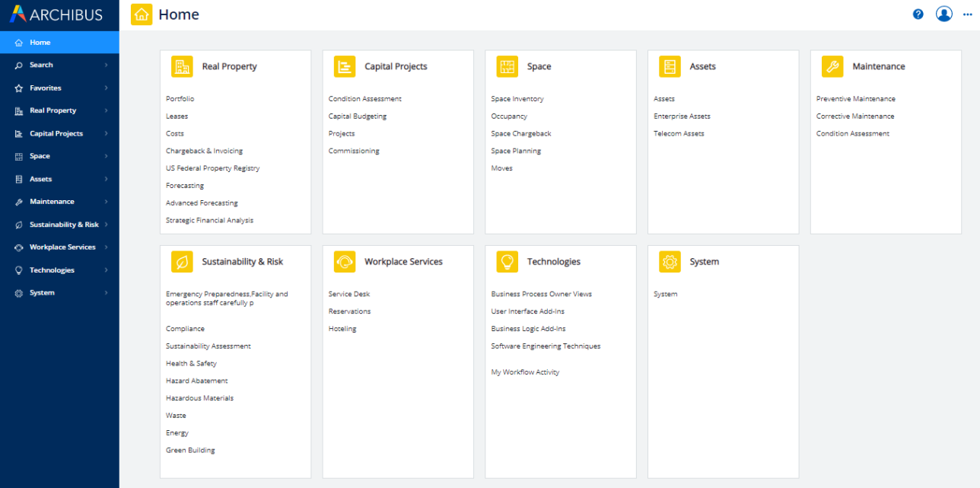This screenshot has width=980, height=488.
Task: Open the user profile avatar icon
Action: click(x=944, y=14)
